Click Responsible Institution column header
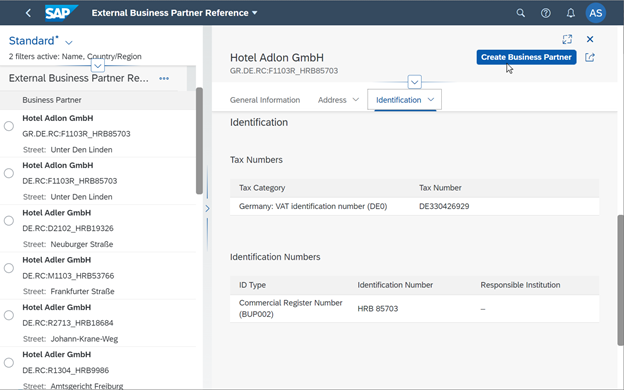The height and width of the screenshot is (390, 624). (x=520, y=285)
